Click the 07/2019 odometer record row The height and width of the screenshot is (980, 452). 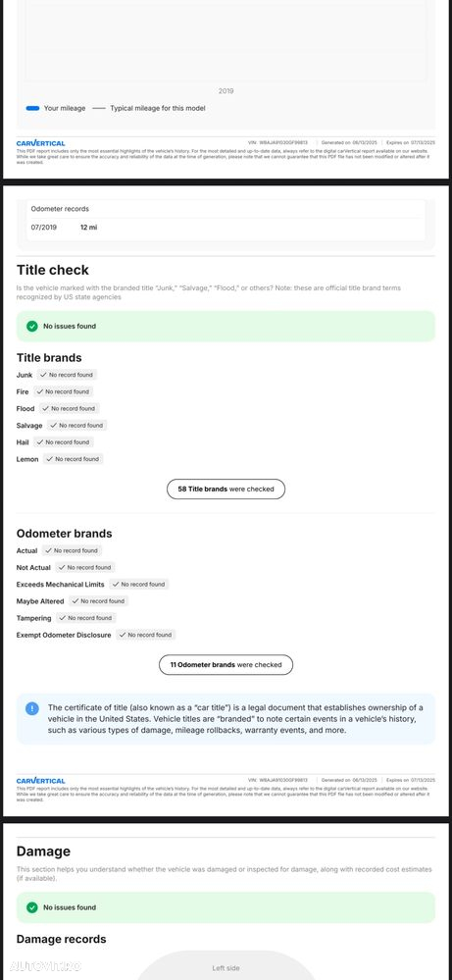(226, 228)
